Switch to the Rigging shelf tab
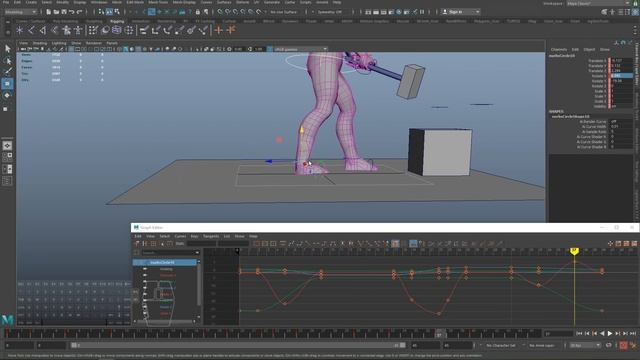This screenshot has height=360, width=640. (117, 21)
